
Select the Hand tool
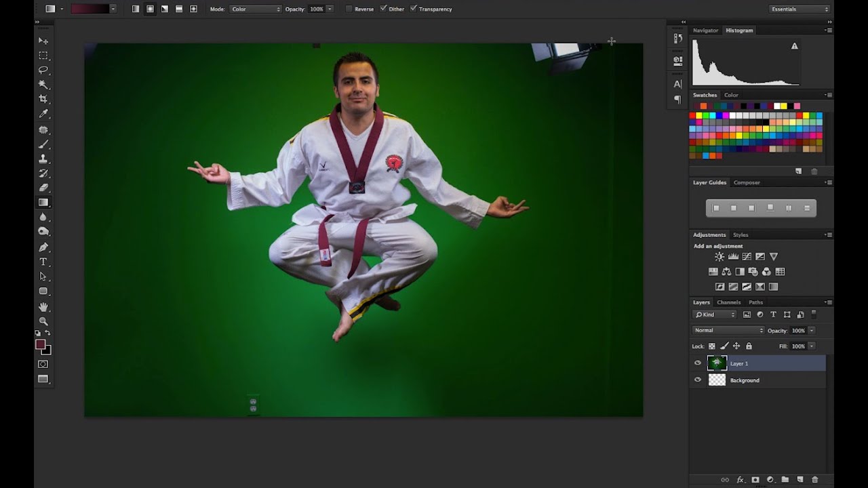tap(43, 307)
